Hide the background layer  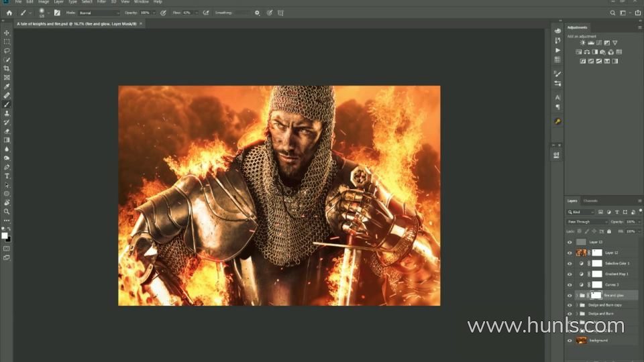[x=570, y=341]
